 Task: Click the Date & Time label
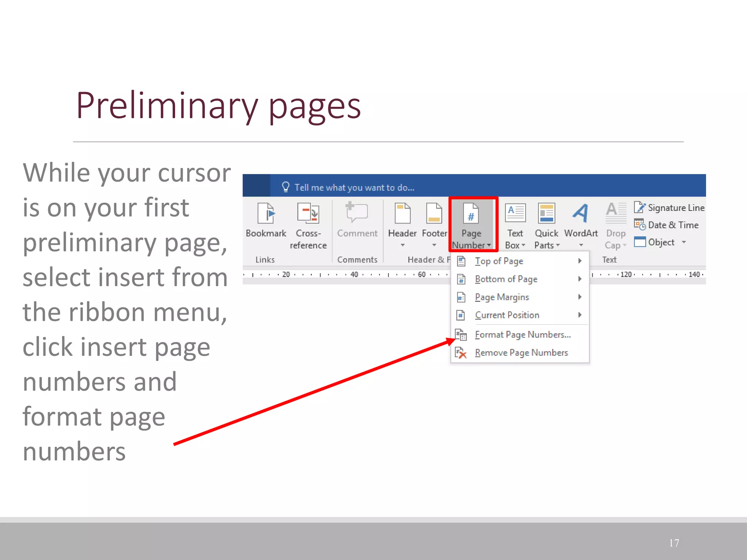tap(673, 225)
